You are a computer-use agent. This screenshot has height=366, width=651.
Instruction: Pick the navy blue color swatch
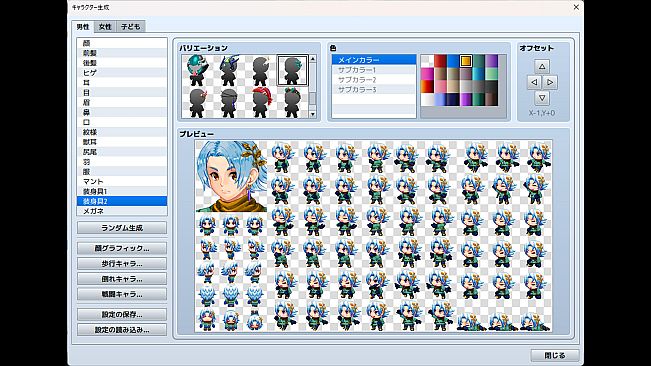tap(453, 100)
